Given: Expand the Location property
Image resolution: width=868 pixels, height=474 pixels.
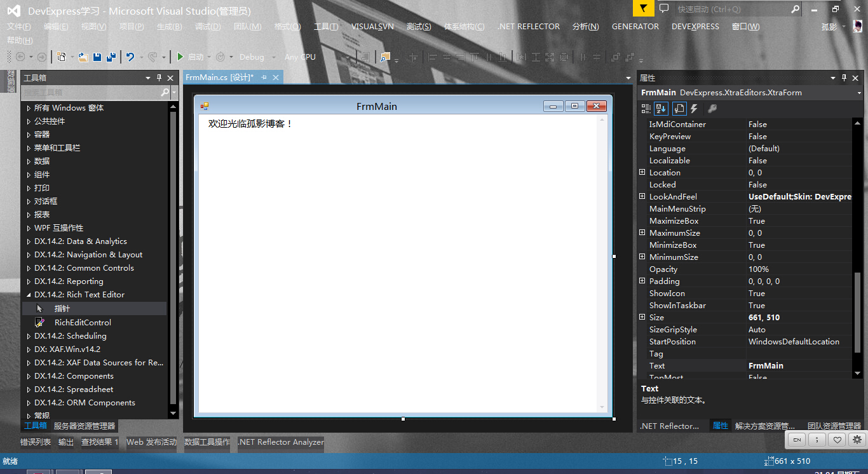Looking at the screenshot, I should 642,172.
